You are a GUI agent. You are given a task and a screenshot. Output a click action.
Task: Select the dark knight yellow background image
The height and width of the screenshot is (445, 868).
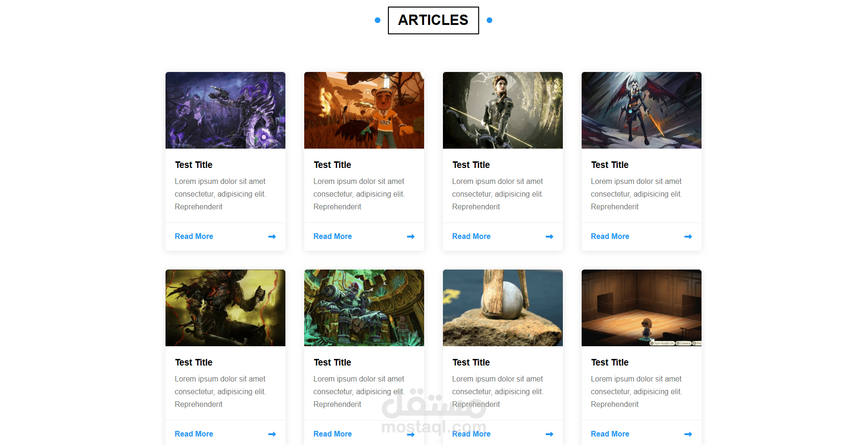225,308
